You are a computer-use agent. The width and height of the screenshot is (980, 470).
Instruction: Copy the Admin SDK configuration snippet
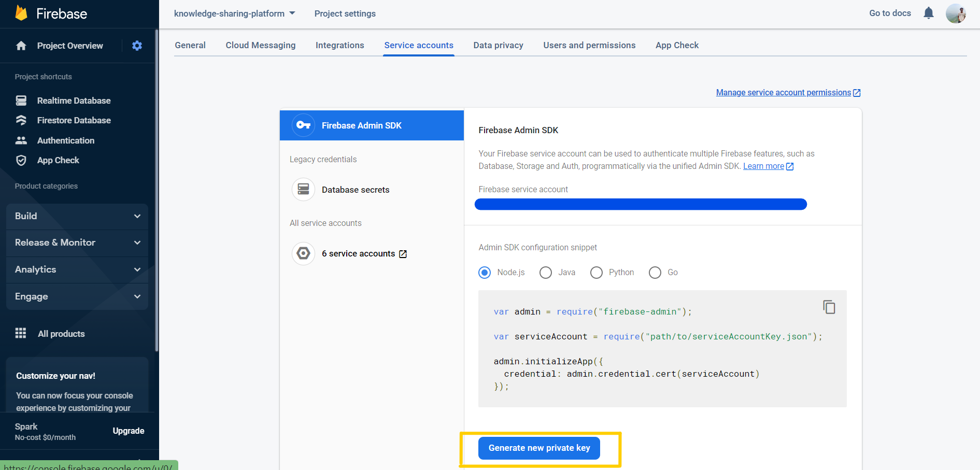829,307
